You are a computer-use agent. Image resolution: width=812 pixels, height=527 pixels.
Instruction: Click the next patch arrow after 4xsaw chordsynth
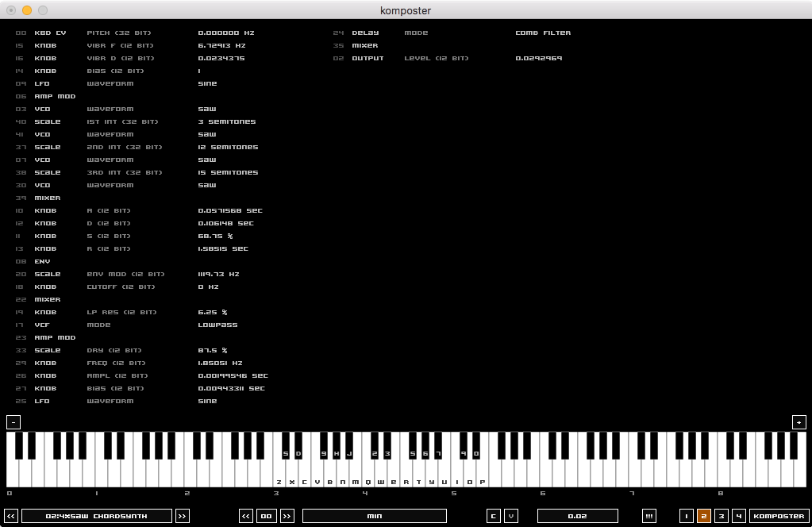[183, 516]
